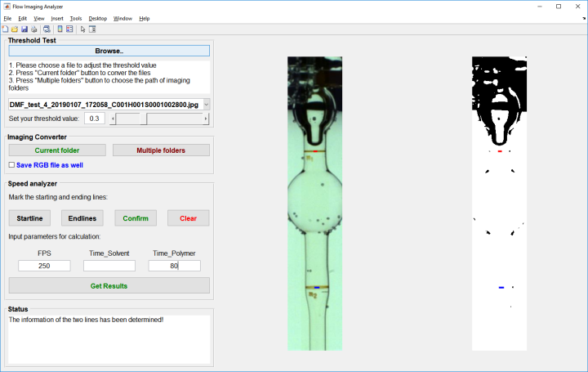Click the threshold slider right arrow
This screenshot has height=372, width=588.
(x=205, y=119)
